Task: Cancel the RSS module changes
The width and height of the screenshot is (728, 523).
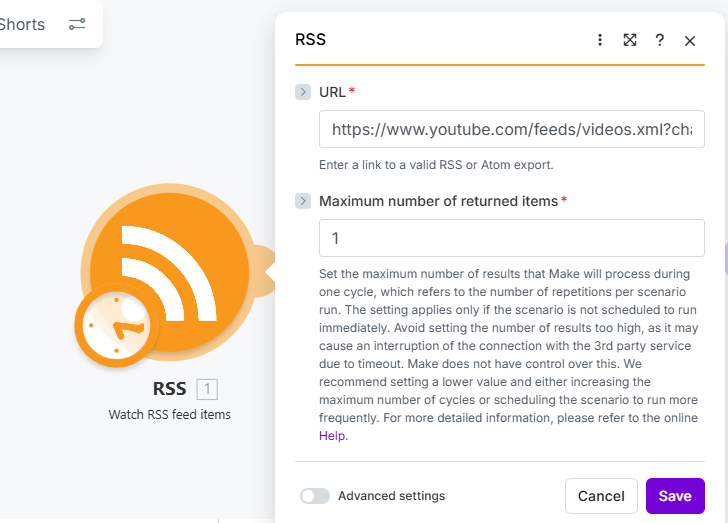Action: click(x=601, y=496)
